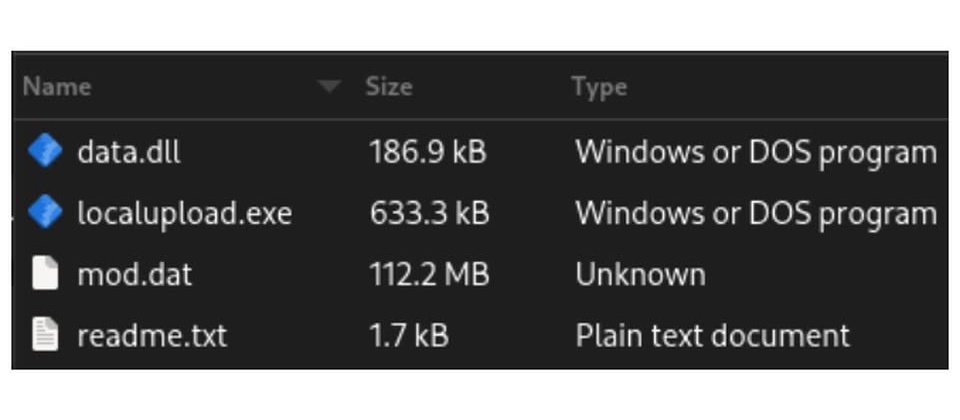Click the 633.3 kB size cell

click(x=429, y=212)
